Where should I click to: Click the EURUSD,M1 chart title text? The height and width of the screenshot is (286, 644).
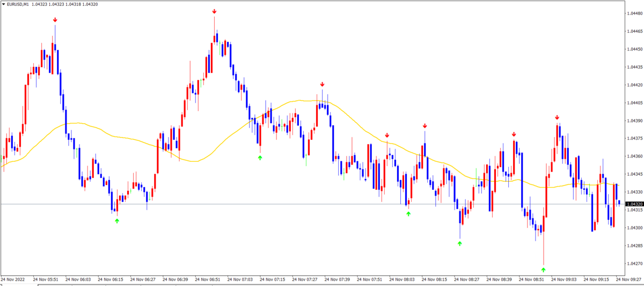19,4
